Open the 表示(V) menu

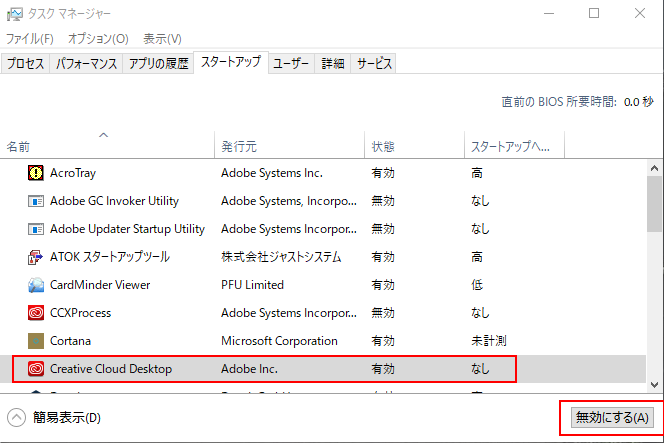[162, 38]
